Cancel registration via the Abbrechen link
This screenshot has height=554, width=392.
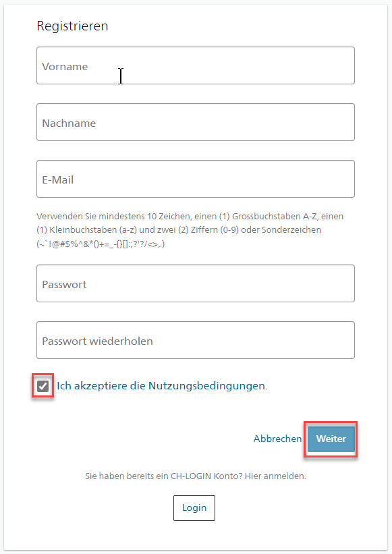click(x=277, y=439)
